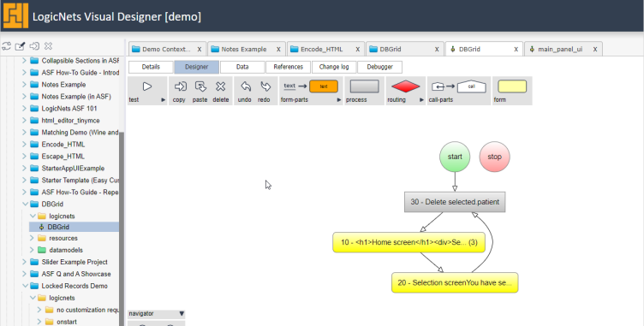Collapse the DBGrid project folder
The height and width of the screenshot is (326, 644).
(25, 204)
